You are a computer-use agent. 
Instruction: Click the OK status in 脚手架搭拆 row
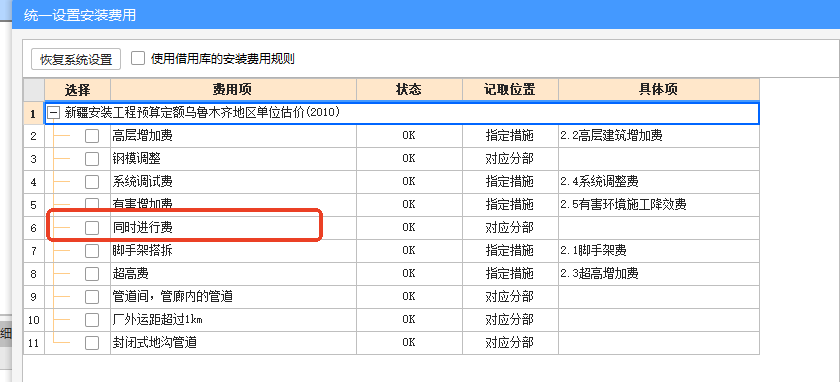click(x=409, y=251)
